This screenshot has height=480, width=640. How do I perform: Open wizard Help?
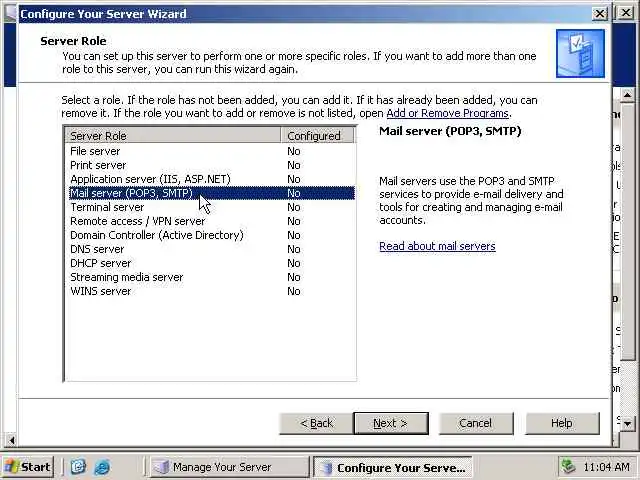coord(562,423)
